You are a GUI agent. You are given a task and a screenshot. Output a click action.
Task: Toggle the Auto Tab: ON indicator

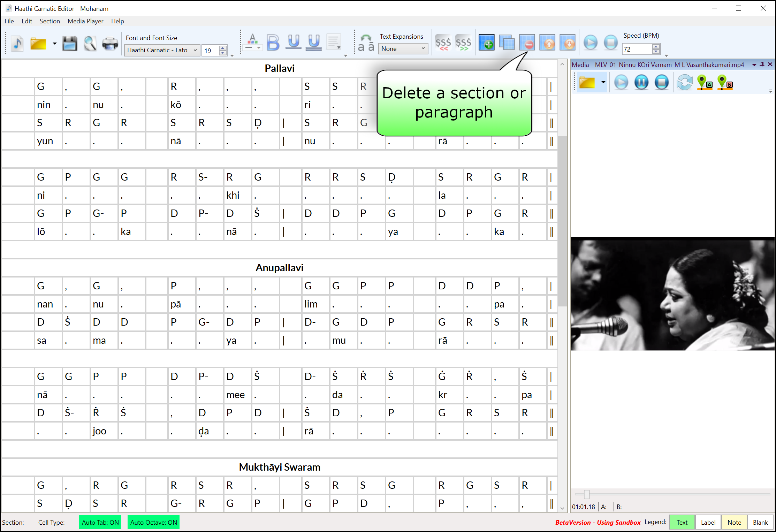click(x=100, y=522)
